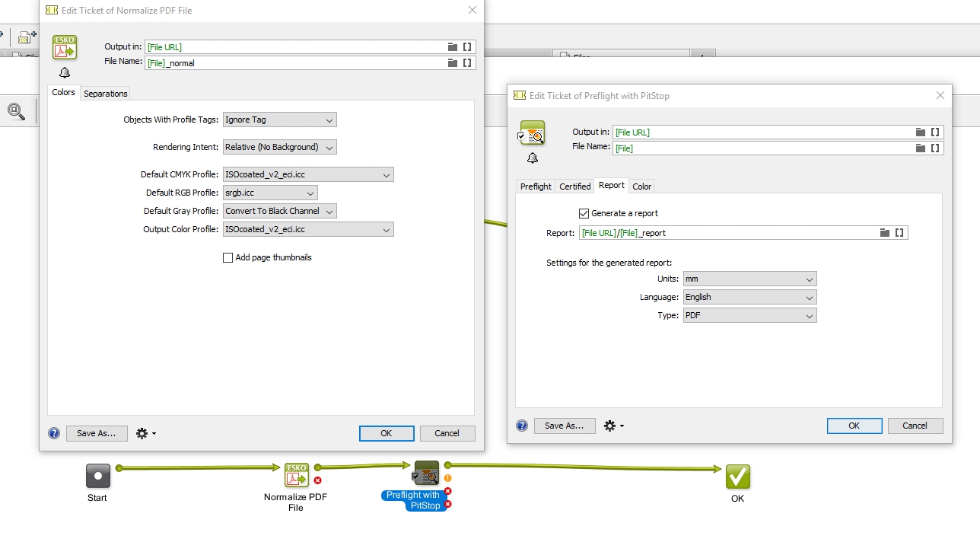This screenshot has width=980, height=539.
Task: Switch to the Colors tab
Action: 63,92
